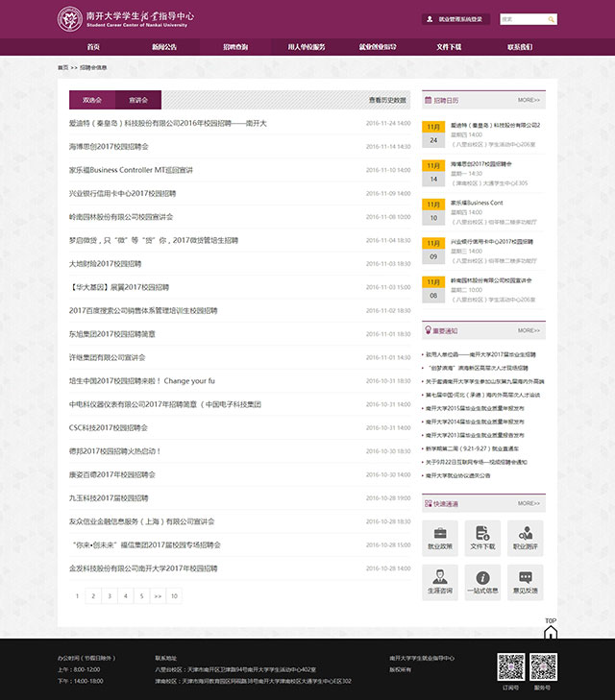The image size is (615, 700).
Task: Click the TOP house icon
Action: click(551, 628)
